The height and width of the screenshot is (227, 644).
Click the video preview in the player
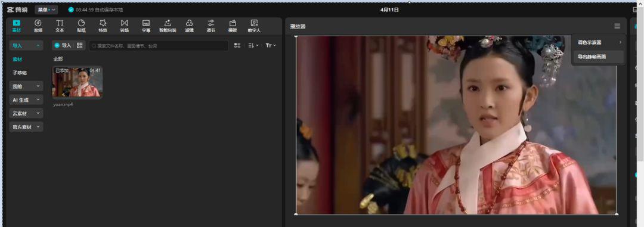(456, 125)
